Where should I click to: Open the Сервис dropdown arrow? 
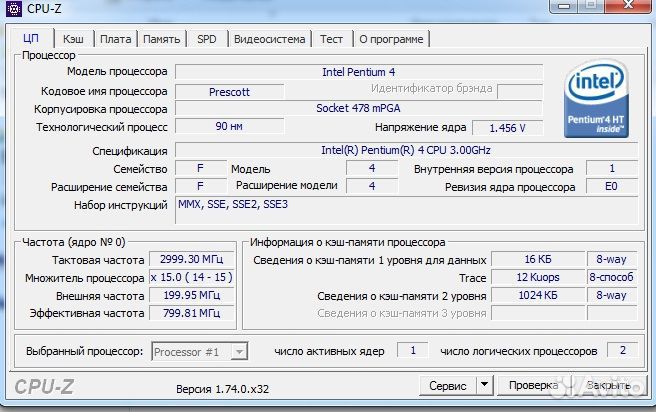click(484, 385)
